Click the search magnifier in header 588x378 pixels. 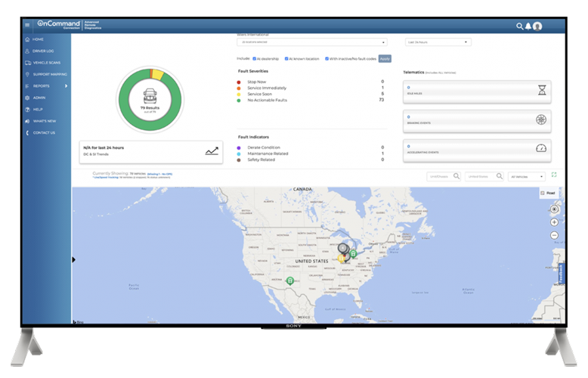(x=519, y=26)
